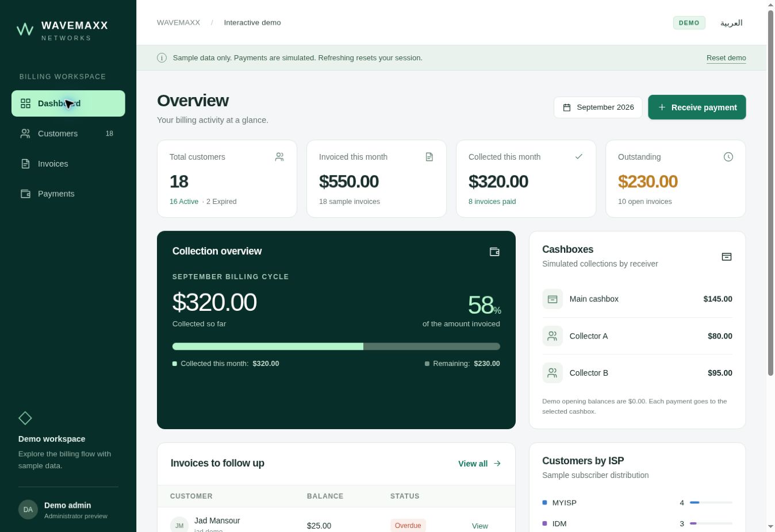Click the document icon on Invoiced card
This screenshot has height=532, width=775.
pyautogui.click(x=429, y=157)
